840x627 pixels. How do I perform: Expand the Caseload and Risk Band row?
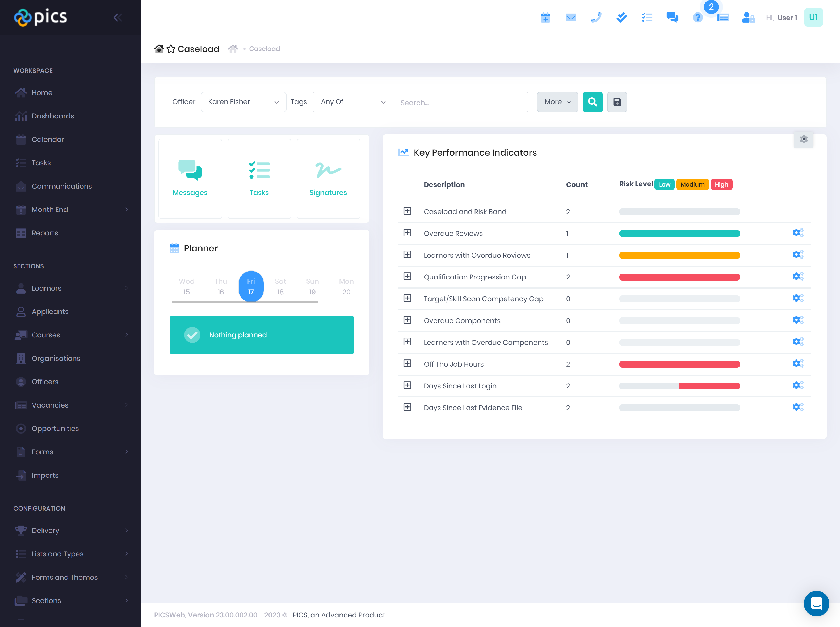coord(407,211)
